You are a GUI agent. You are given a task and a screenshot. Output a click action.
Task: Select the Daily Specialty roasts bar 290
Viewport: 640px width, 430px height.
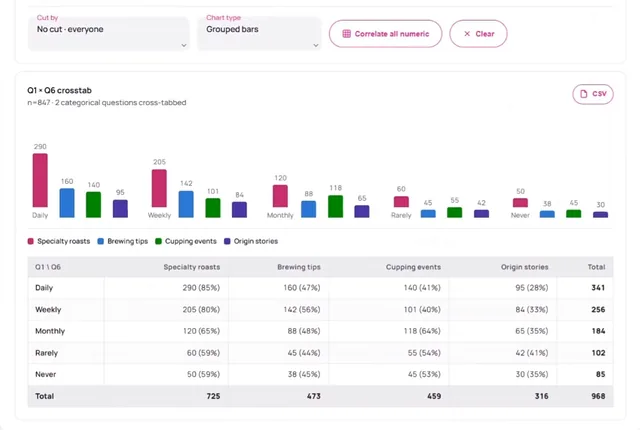(x=40, y=180)
